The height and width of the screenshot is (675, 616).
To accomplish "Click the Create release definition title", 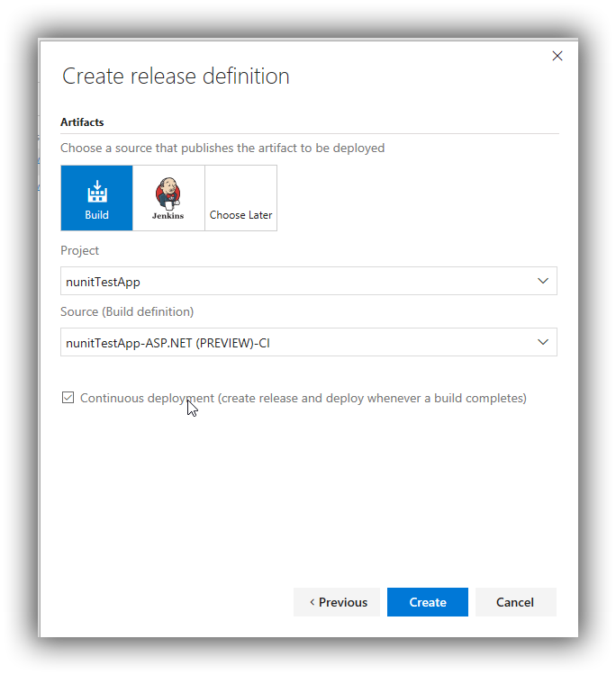I will tap(176, 76).
